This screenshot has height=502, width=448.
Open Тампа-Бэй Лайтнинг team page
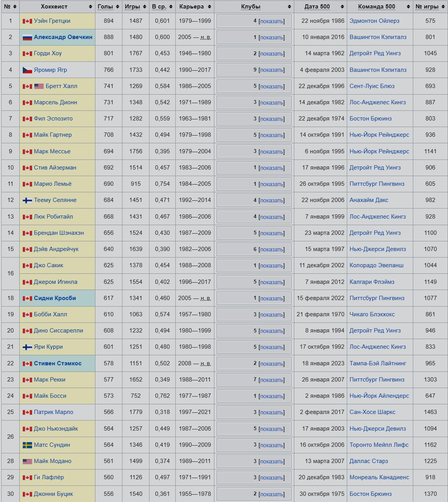(378, 363)
